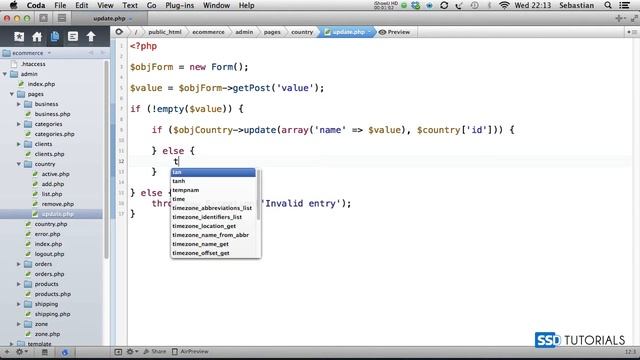Click the Wi-Fi status icon
Image resolution: width=640 pixels, height=360 pixels.
point(504,5)
